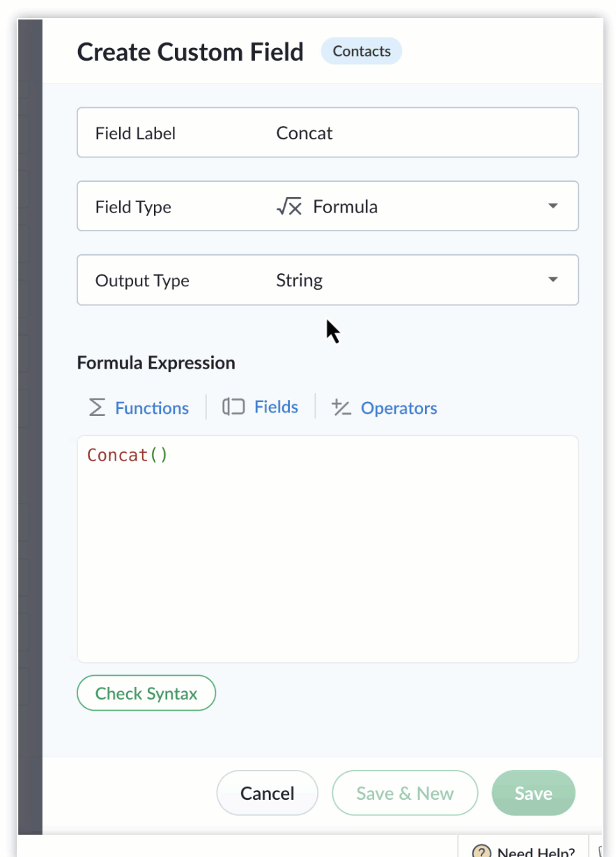The height and width of the screenshot is (857, 616).
Task: Open the Functions list
Action: 152,408
